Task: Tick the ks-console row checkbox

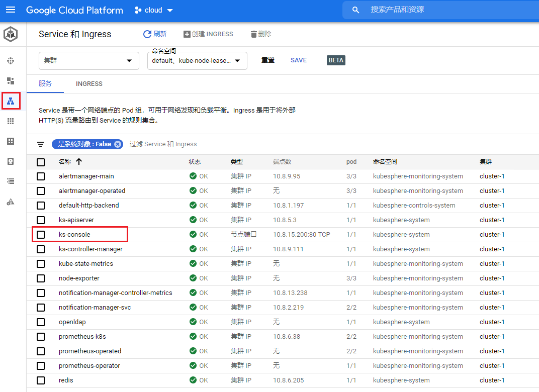Action: coord(41,235)
